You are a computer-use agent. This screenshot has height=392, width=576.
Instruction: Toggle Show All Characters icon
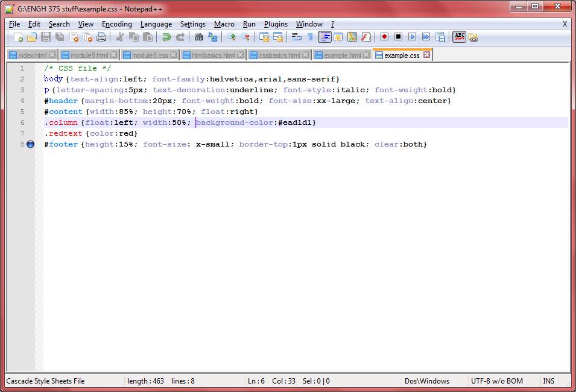pos(309,37)
